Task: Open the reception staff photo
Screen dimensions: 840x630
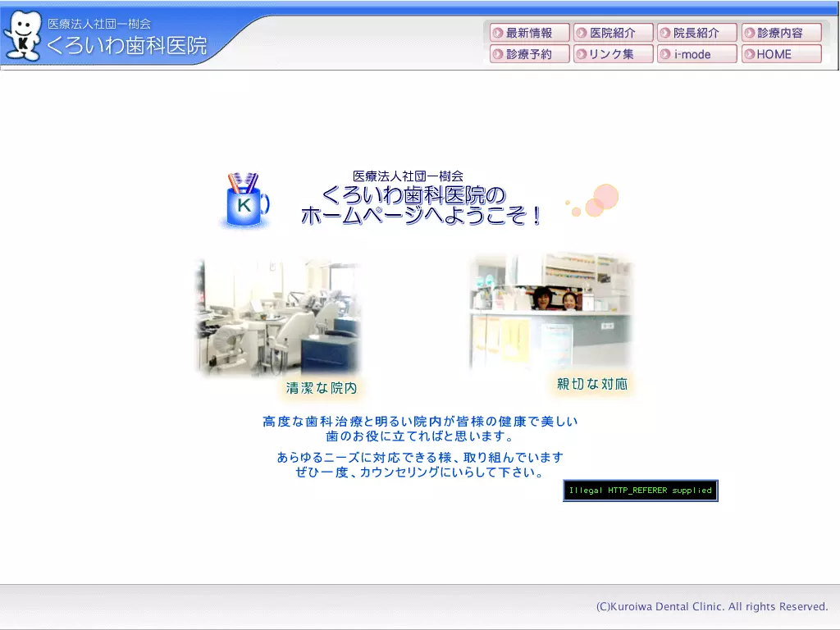Action: coord(550,313)
